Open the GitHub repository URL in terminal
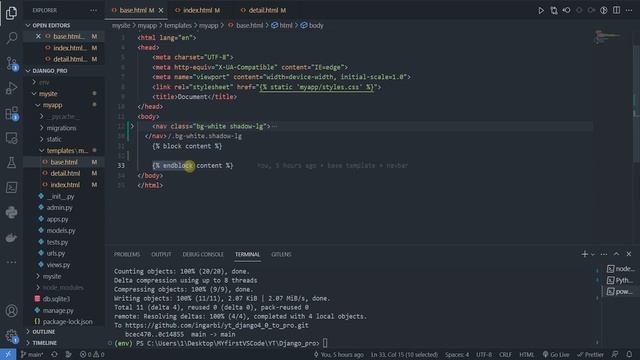Screen dimensions: 640x360 217,325
